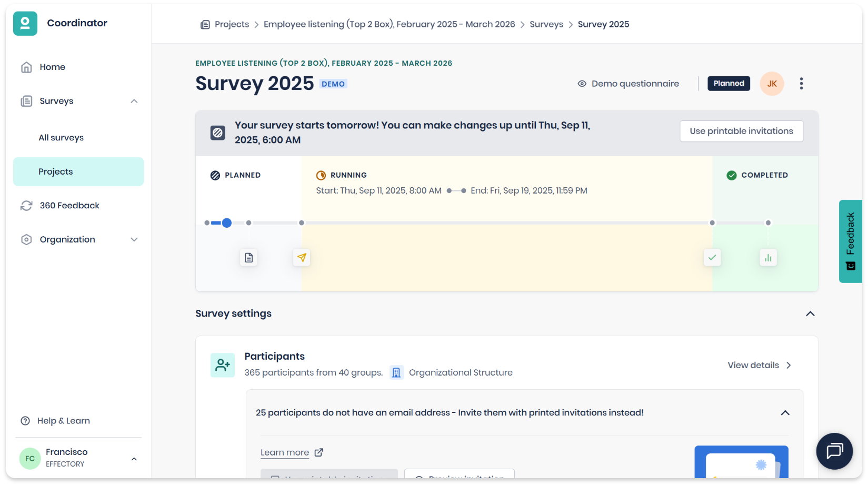This screenshot has height=486, width=868.
Task: Open the results chart icon on the timeline
Action: coord(768,258)
